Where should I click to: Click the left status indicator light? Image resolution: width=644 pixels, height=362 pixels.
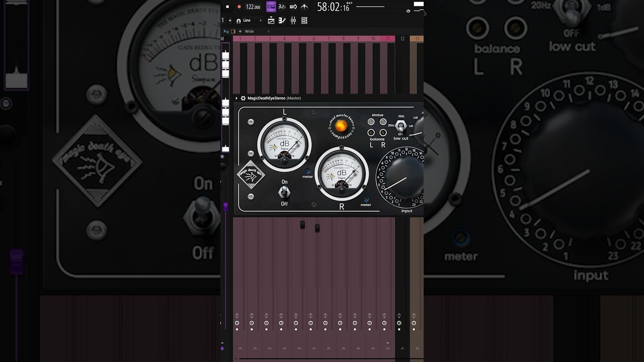click(371, 122)
